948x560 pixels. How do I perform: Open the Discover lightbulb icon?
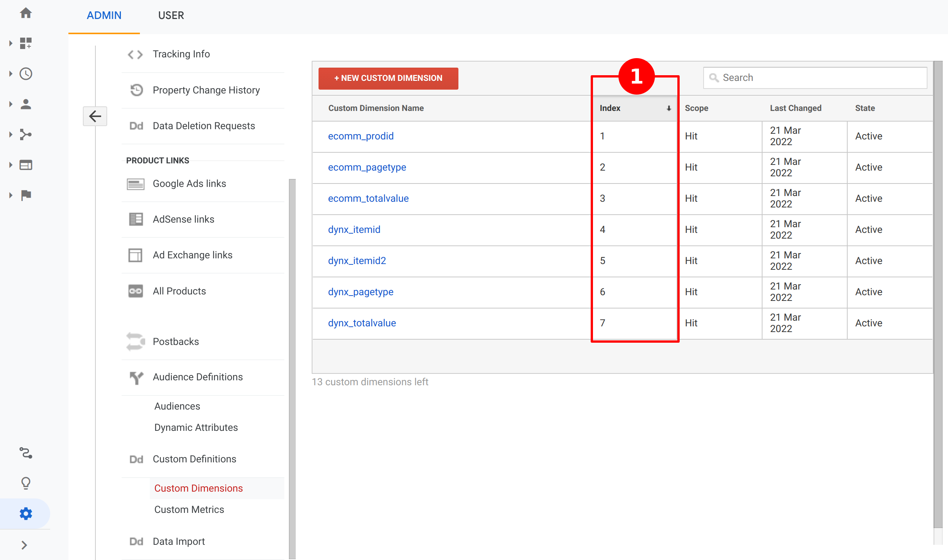tap(25, 483)
